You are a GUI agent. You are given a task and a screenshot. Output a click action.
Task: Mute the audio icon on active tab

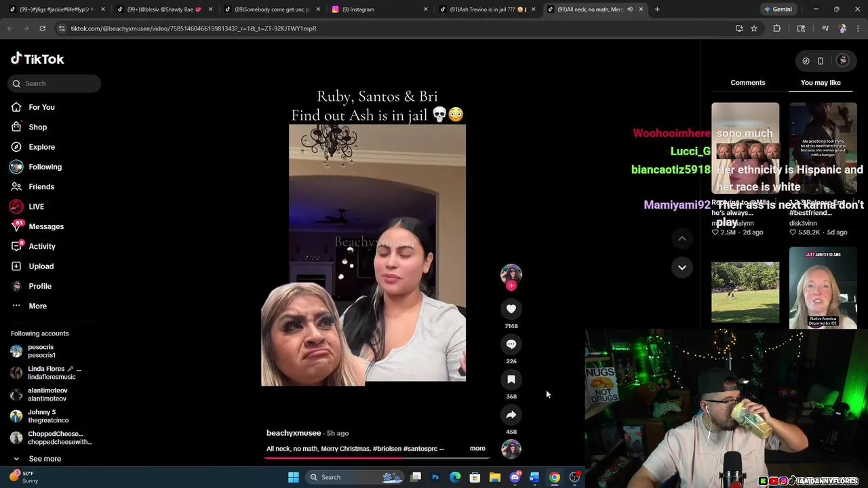point(630,9)
